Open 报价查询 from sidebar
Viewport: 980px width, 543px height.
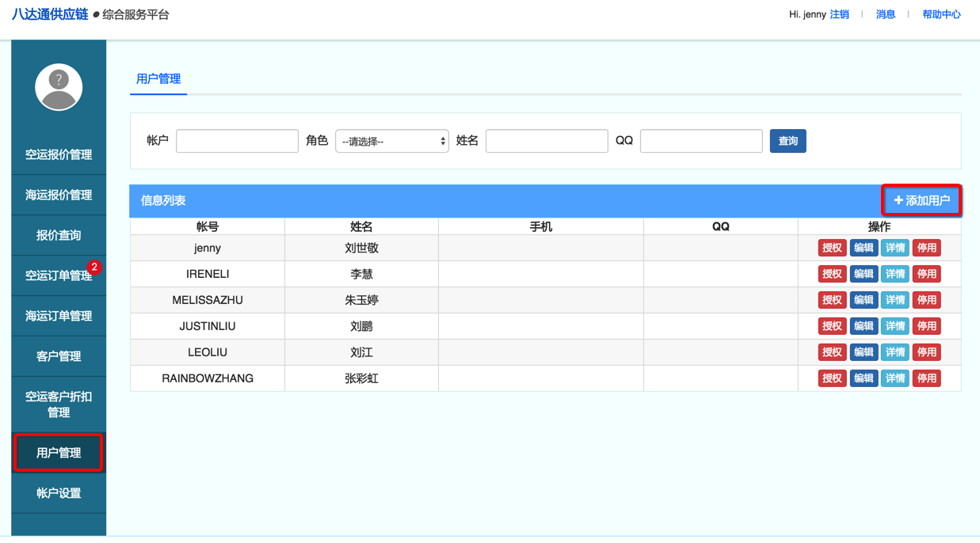59,235
